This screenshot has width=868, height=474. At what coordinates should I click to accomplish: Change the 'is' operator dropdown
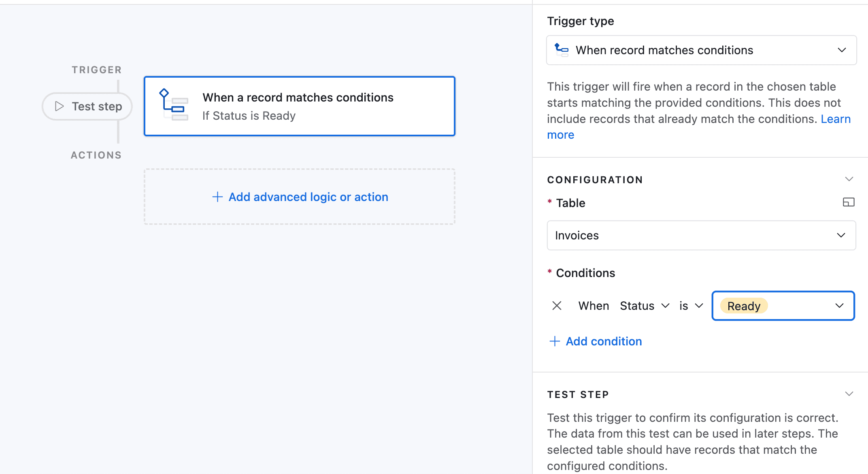[x=691, y=306]
